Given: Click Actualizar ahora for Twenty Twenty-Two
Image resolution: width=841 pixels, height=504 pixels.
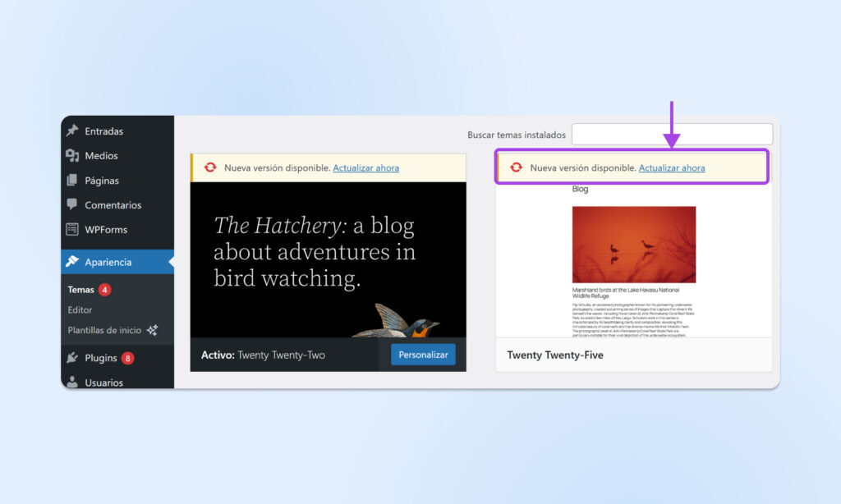Looking at the screenshot, I should click(x=365, y=167).
